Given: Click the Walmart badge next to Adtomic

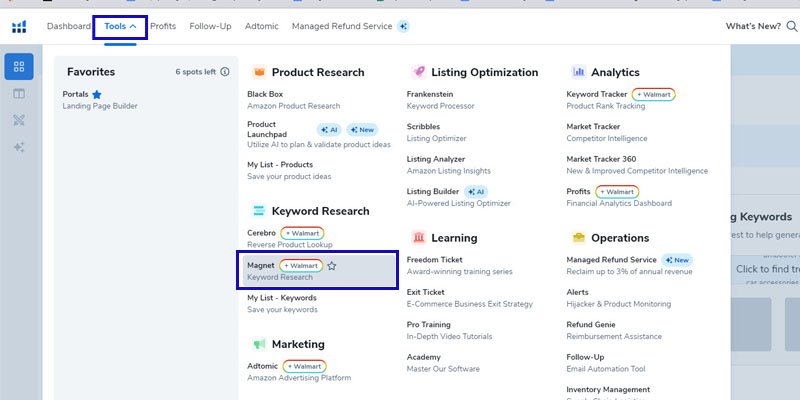Looking at the screenshot, I should pyautogui.click(x=305, y=366).
